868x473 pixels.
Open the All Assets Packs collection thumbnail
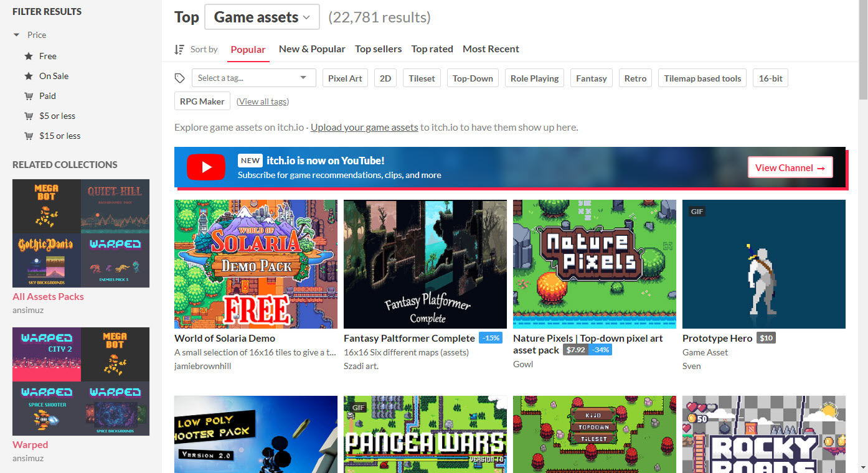pos(81,233)
